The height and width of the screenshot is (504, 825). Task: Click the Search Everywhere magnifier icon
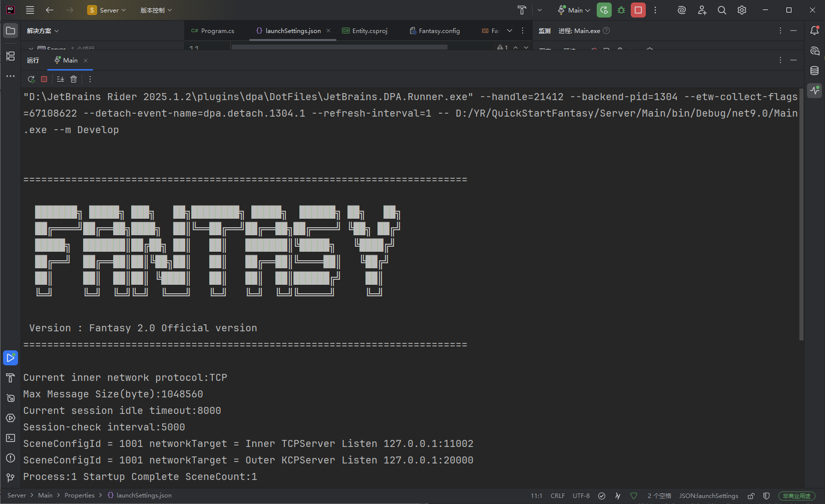coord(722,10)
